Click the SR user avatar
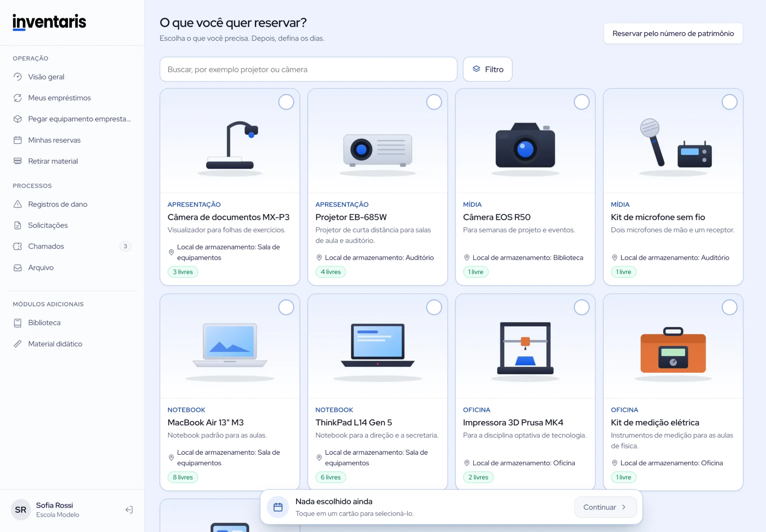The image size is (766, 532). click(21, 510)
